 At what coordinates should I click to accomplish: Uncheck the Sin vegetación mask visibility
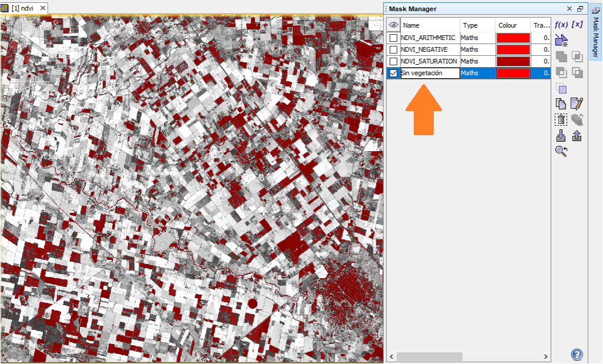tap(393, 73)
